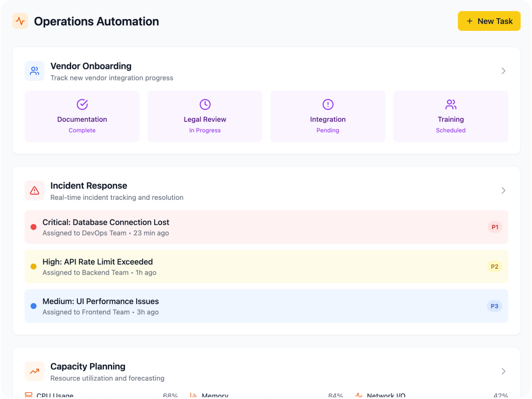This screenshot has width=532, height=399.
Task: Open Medium: UI Performance Issues incident
Action: pyautogui.click(x=266, y=306)
